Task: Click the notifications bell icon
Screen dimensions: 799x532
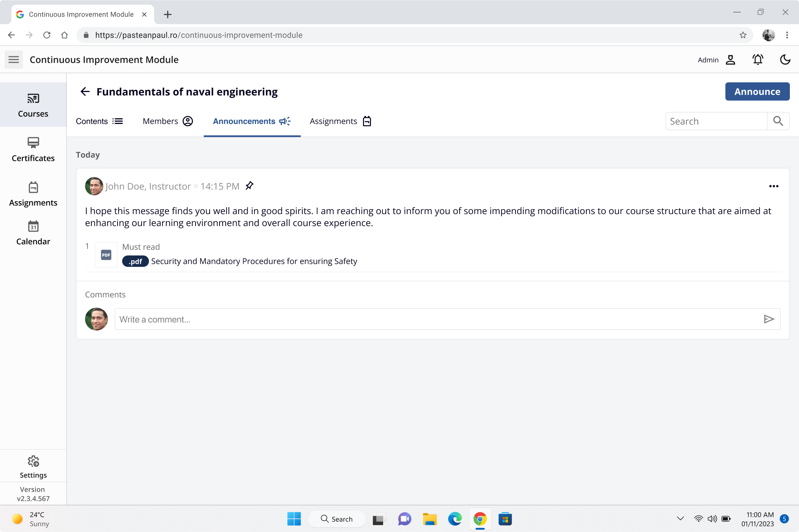Action: tap(758, 60)
